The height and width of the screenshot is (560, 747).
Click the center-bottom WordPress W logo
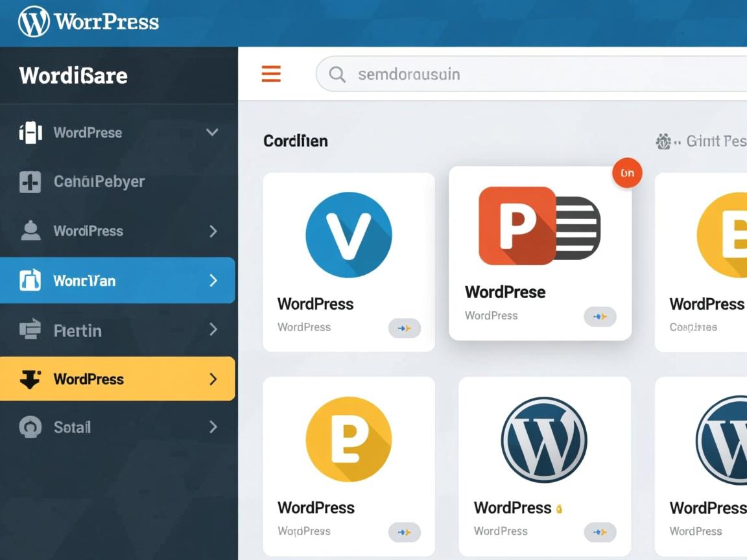pyautogui.click(x=544, y=439)
